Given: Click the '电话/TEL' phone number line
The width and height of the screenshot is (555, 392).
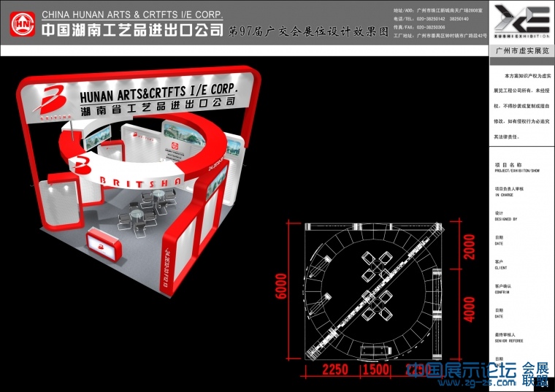Looking at the screenshot, I should (x=431, y=19).
